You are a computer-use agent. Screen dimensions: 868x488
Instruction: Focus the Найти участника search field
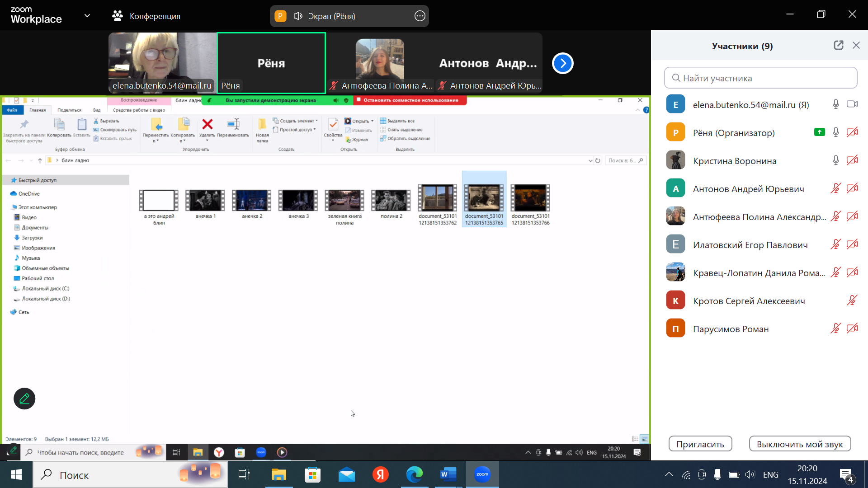[760, 78]
